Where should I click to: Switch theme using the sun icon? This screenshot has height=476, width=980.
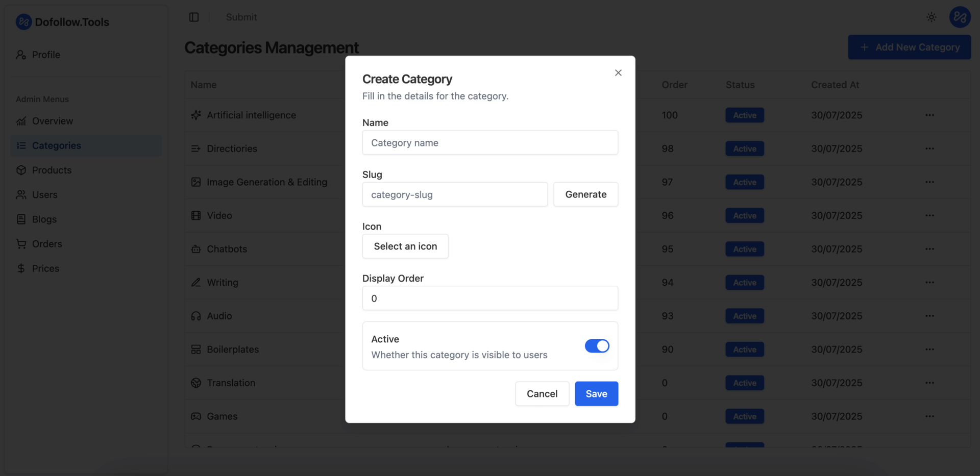[x=931, y=17]
